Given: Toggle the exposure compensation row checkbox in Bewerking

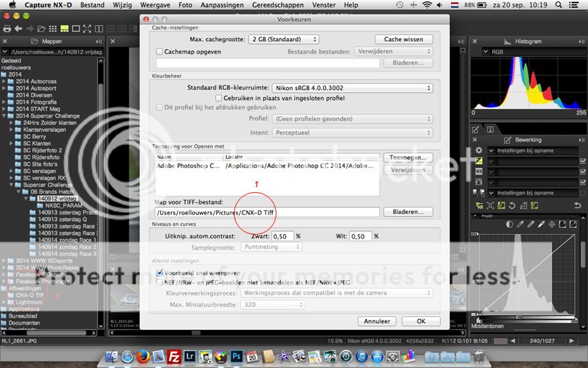Looking at the screenshot, I should pyautogui.click(x=583, y=161).
